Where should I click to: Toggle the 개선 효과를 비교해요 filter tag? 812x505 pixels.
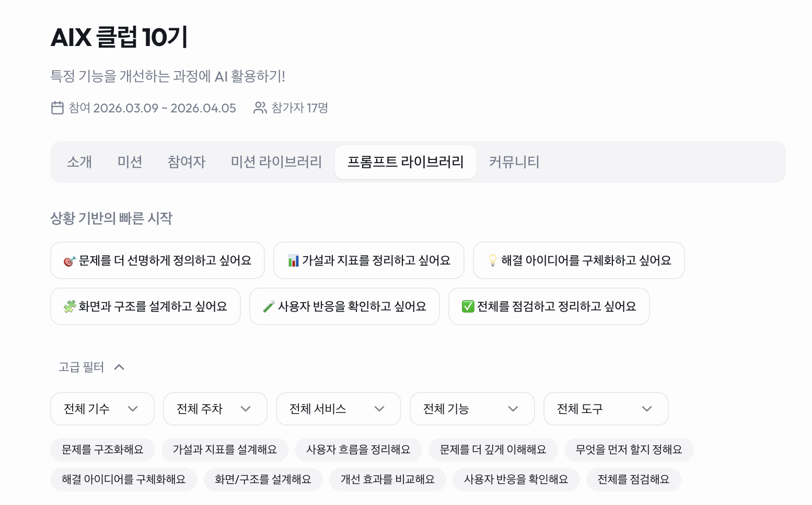pos(387,479)
